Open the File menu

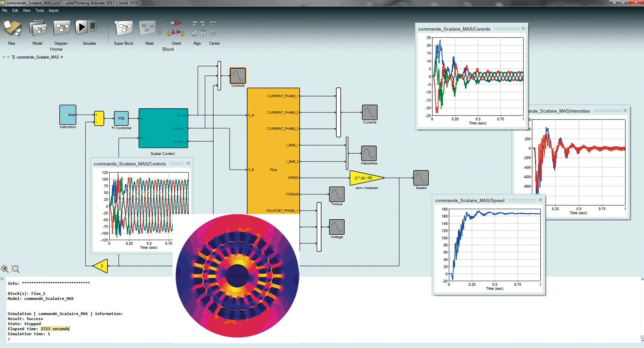pos(5,11)
